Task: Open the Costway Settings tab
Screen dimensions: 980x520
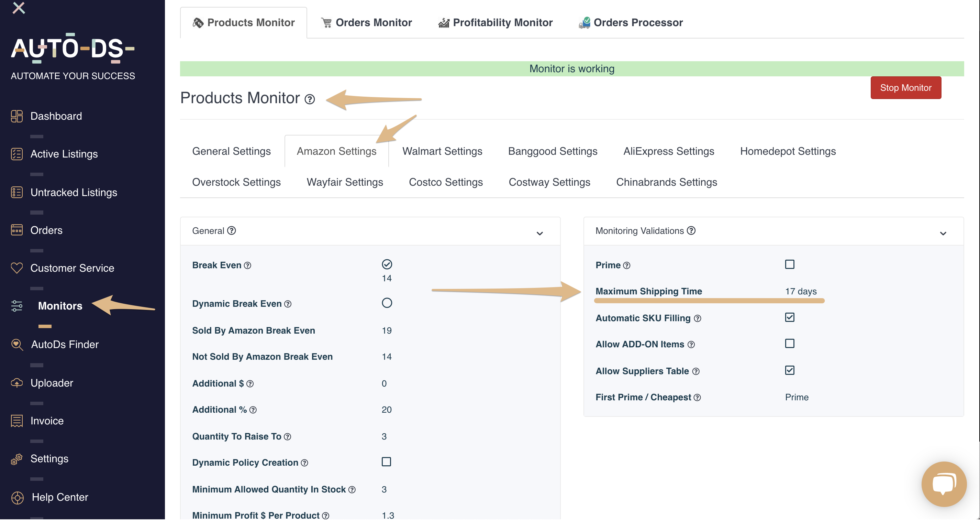Action: pos(549,182)
